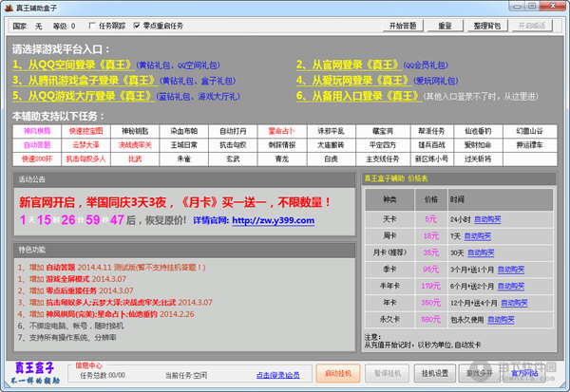Click the 启动挂机 button
The image size is (570, 392).
338,373
